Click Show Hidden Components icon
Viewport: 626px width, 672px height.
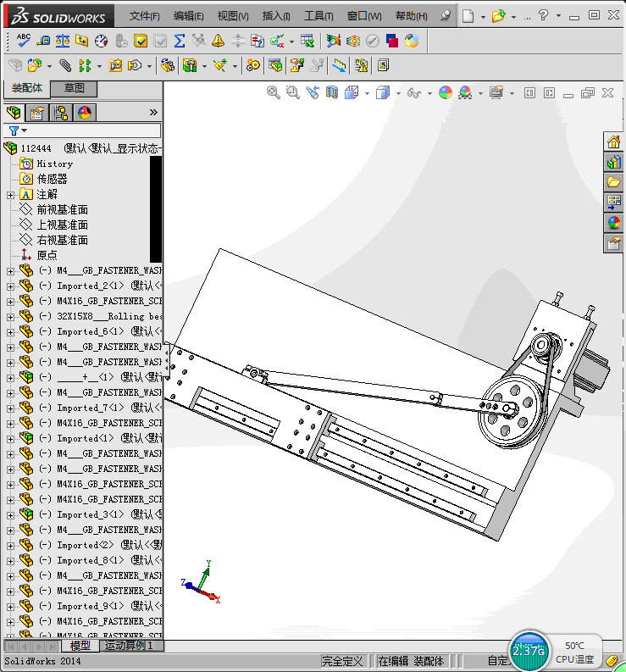click(x=167, y=65)
